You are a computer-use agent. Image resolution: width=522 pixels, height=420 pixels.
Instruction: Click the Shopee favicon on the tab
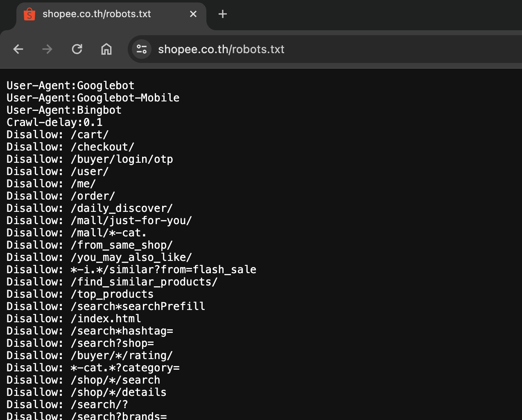(29, 14)
